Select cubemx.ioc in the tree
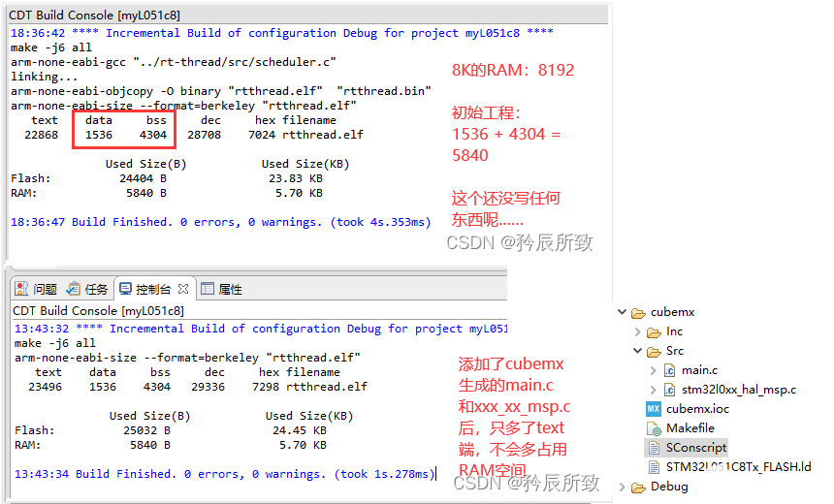This screenshot has width=834, height=504. 697,409
